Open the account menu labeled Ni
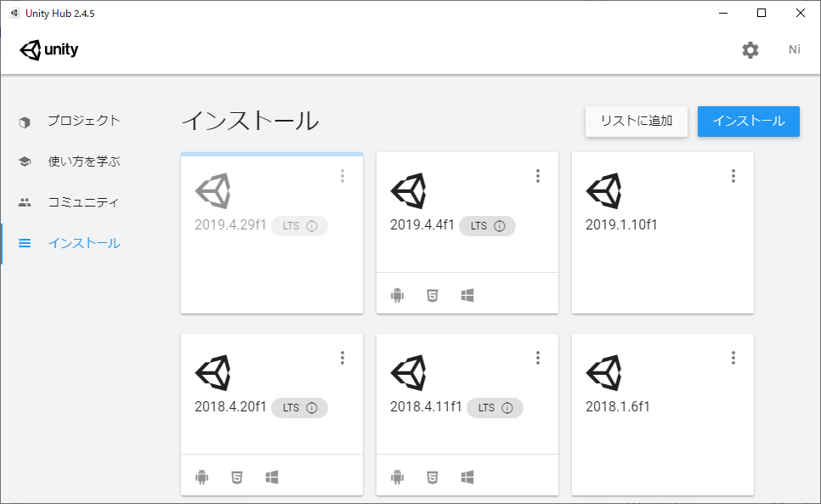This screenshot has width=821, height=504. [795, 49]
